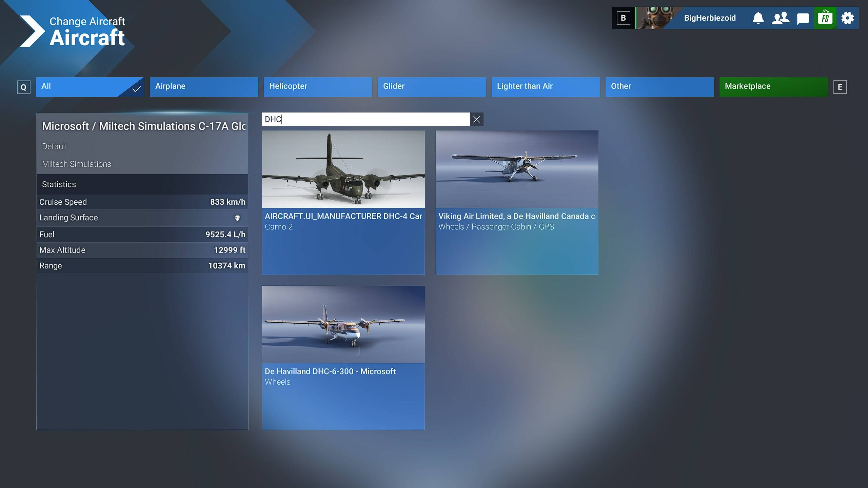The width and height of the screenshot is (868, 488).
Task: Click the Q previous category key icon
Action: coord(23,87)
